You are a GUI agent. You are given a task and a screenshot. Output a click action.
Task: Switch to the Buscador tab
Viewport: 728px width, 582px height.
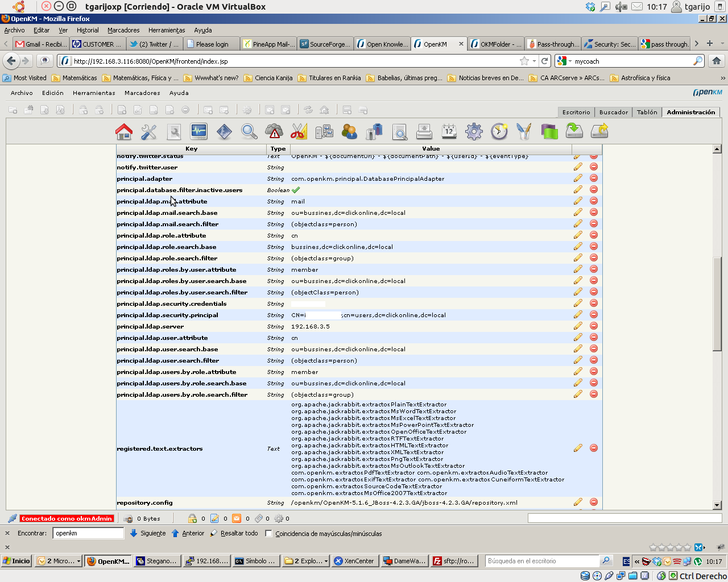pos(613,112)
